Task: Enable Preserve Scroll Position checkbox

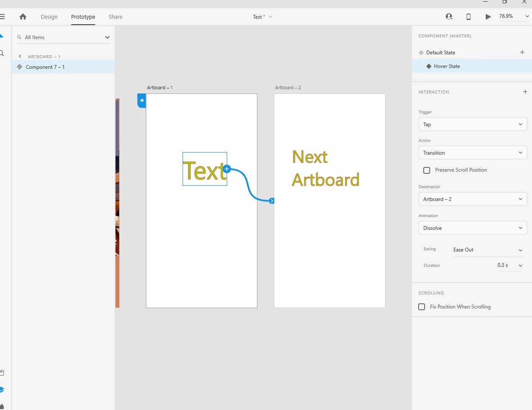Action: point(427,170)
